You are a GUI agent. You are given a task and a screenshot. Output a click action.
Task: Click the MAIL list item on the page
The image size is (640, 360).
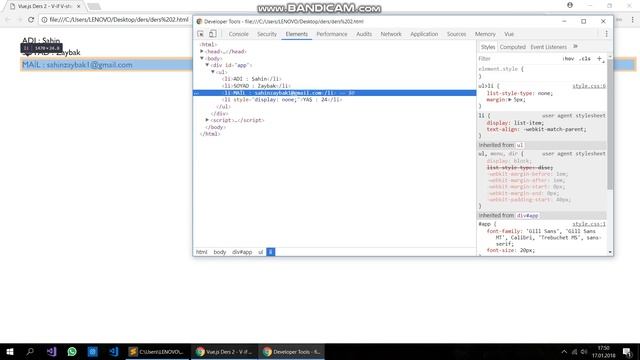pyautogui.click(x=77, y=65)
